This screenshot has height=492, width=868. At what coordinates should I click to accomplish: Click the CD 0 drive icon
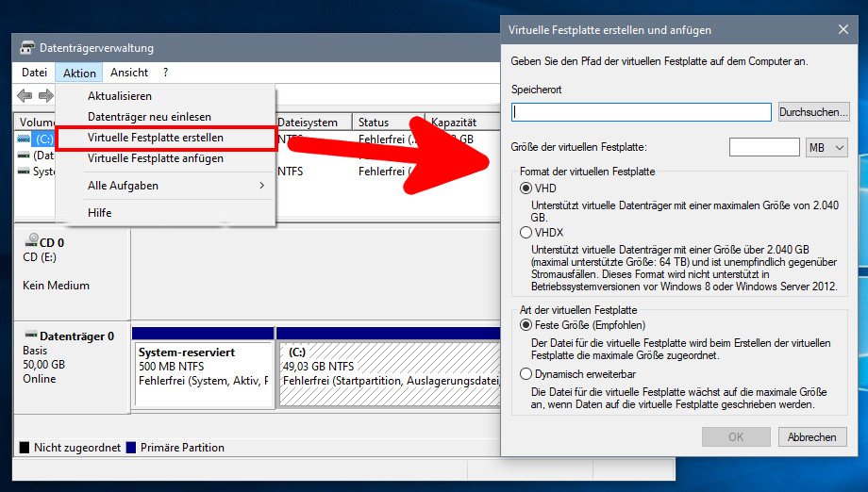31,241
